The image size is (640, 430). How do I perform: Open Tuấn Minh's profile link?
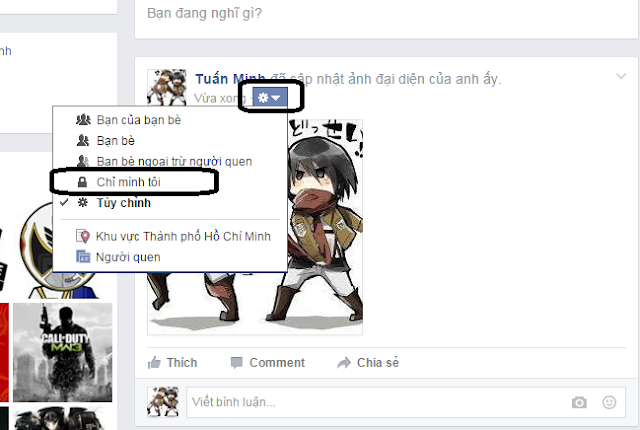coord(230,79)
